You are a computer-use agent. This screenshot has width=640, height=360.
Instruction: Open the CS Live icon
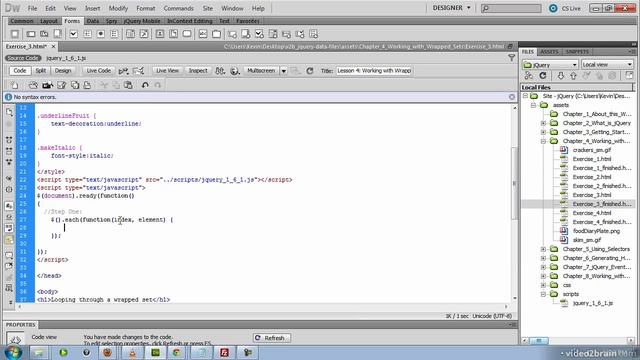[x=553, y=8]
